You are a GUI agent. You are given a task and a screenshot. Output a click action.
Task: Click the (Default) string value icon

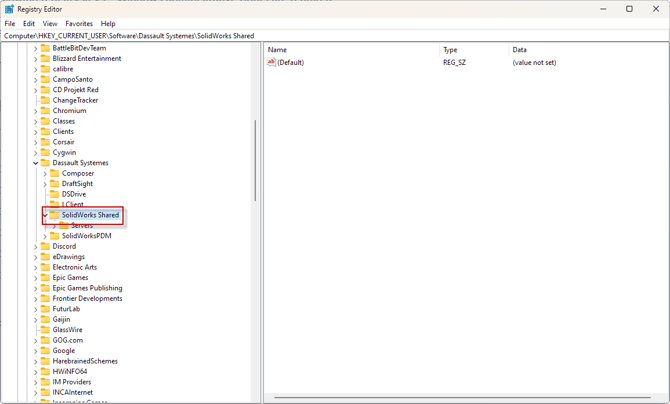(x=271, y=62)
